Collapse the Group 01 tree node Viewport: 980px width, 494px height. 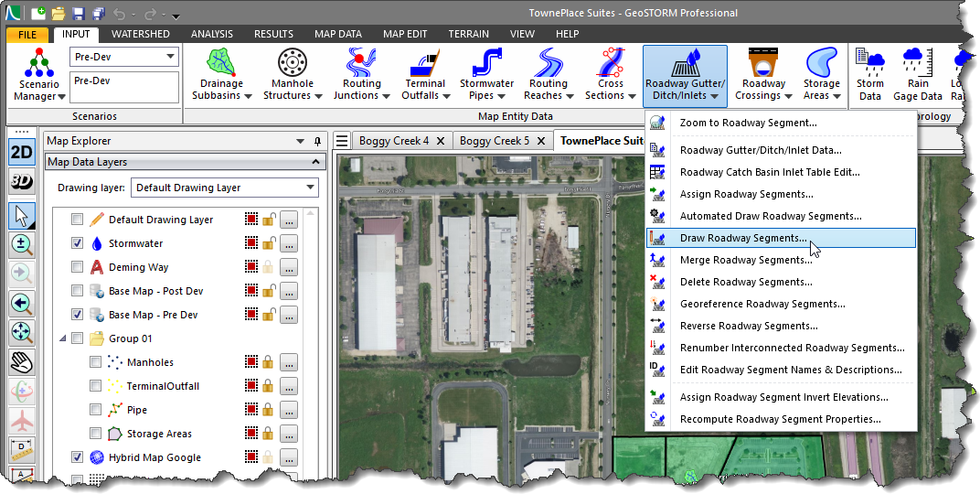(63, 338)
